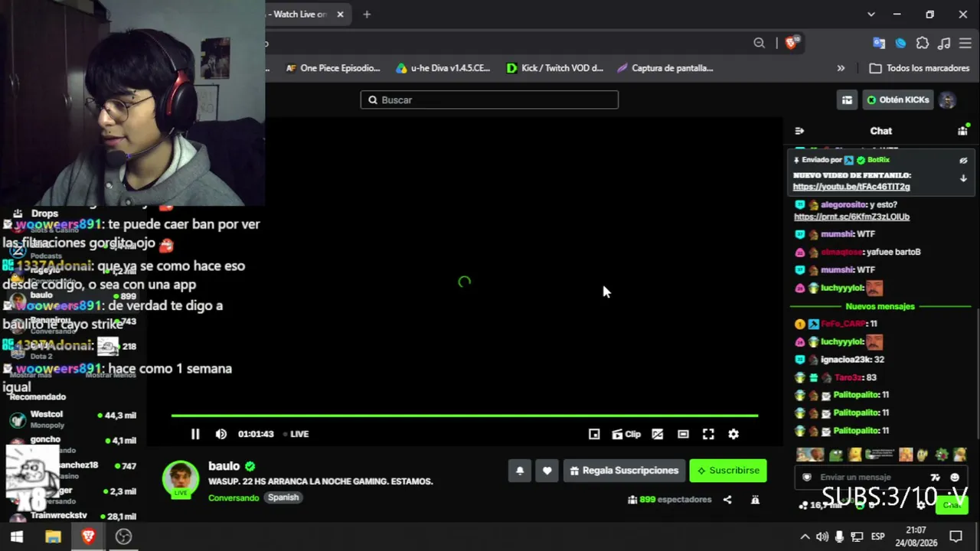Open Windows Start menu

click(x=17, y=536)
